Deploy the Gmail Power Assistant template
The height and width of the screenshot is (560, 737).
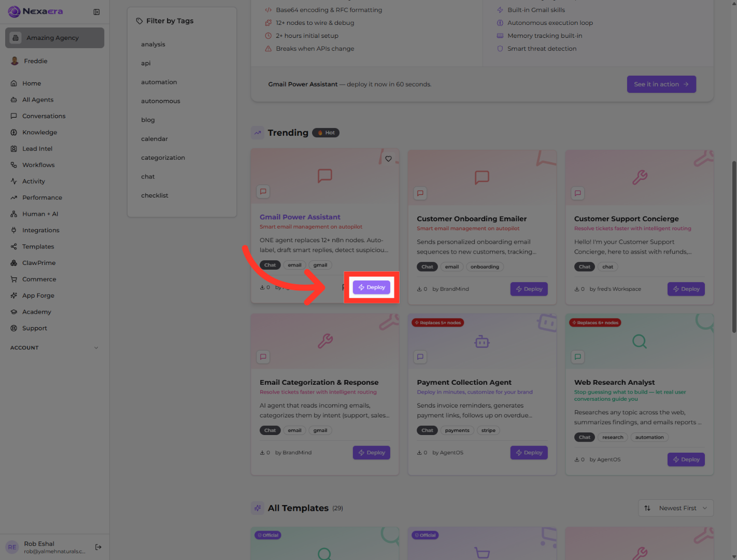pos(372,287)
